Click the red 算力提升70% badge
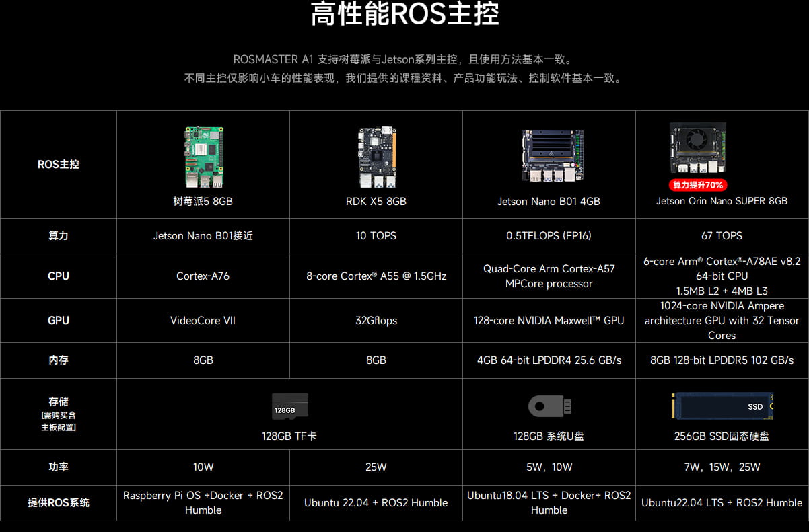Image resolution: width=809 pixels, height=532 pixels. [699, 185]
